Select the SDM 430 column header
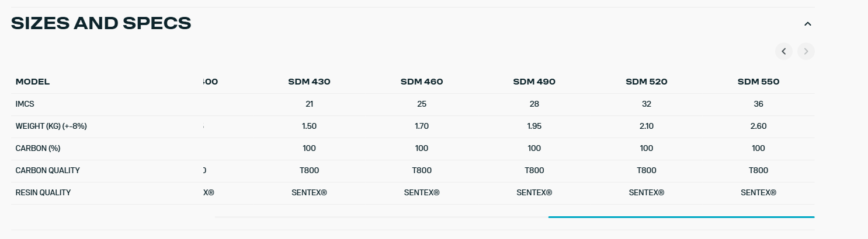 [309, 82]
